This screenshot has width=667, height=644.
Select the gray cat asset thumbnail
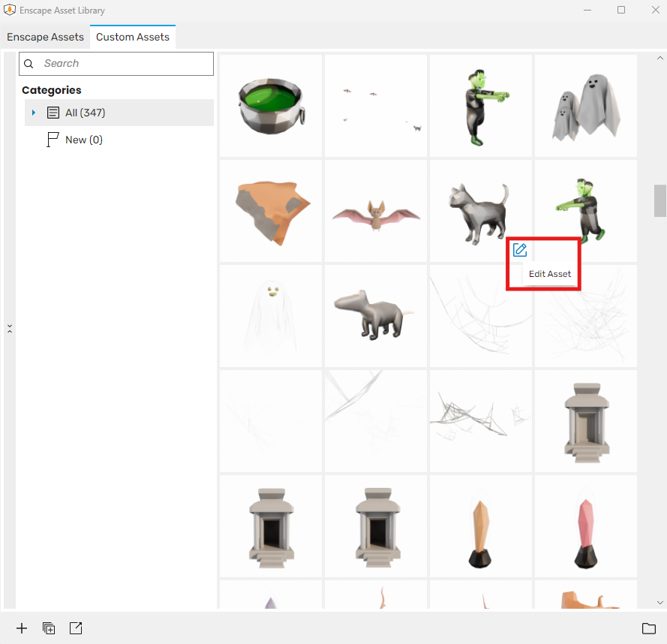coord(480,210)
